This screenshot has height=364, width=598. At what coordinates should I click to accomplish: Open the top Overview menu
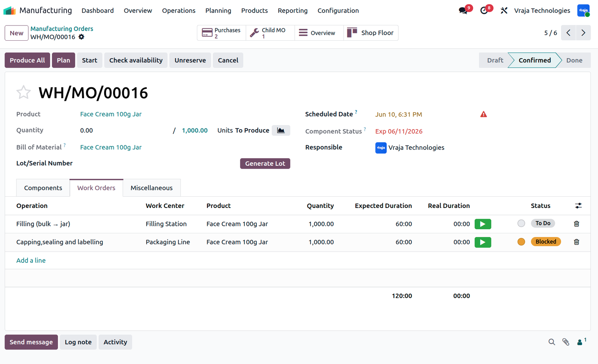138,10
